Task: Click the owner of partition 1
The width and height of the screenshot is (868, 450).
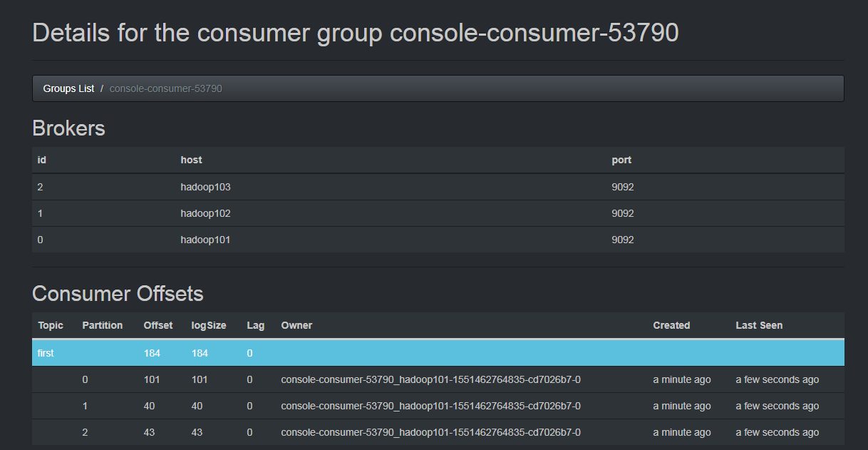Action: coord(431,406)
